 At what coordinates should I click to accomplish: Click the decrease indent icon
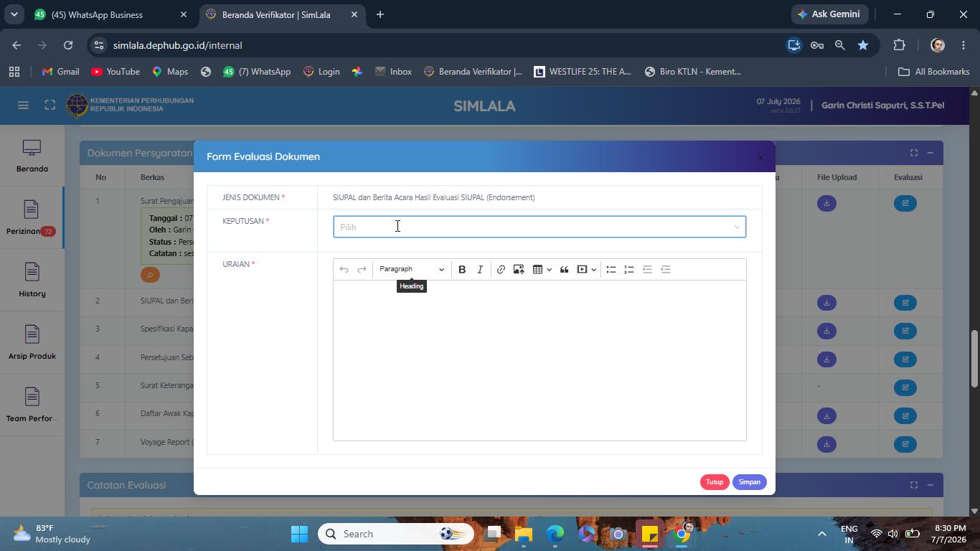point(647,270)
